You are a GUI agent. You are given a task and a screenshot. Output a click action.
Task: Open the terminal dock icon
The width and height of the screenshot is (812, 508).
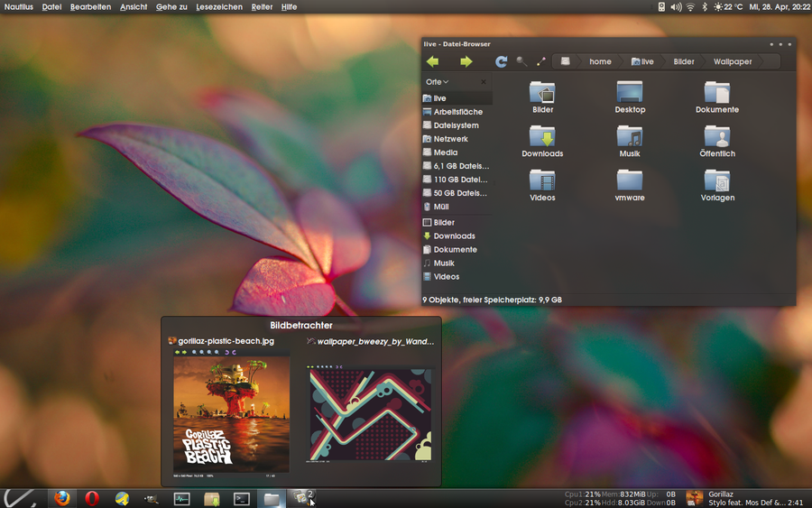point(242,499)
